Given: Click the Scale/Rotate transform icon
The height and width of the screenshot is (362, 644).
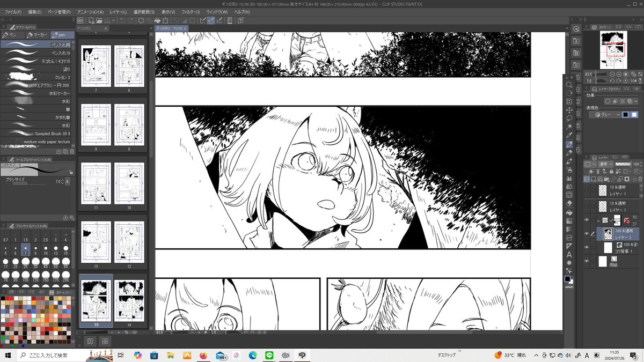Looking at the screenshot, I should pos(165,20).
